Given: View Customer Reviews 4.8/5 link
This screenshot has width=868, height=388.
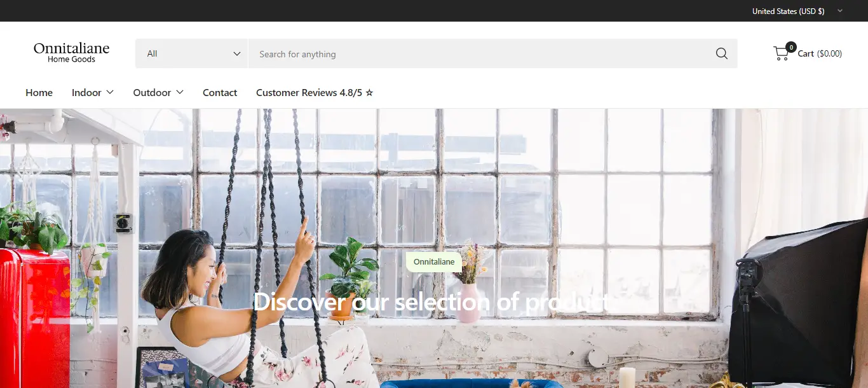Looking at the screenshot, I should click(315, 92).
